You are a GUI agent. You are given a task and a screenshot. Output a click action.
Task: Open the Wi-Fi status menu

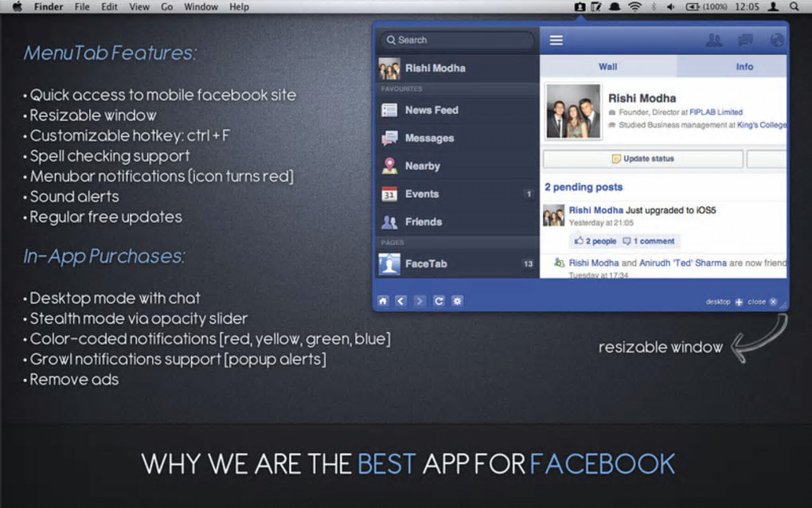(x=634, y=6)
